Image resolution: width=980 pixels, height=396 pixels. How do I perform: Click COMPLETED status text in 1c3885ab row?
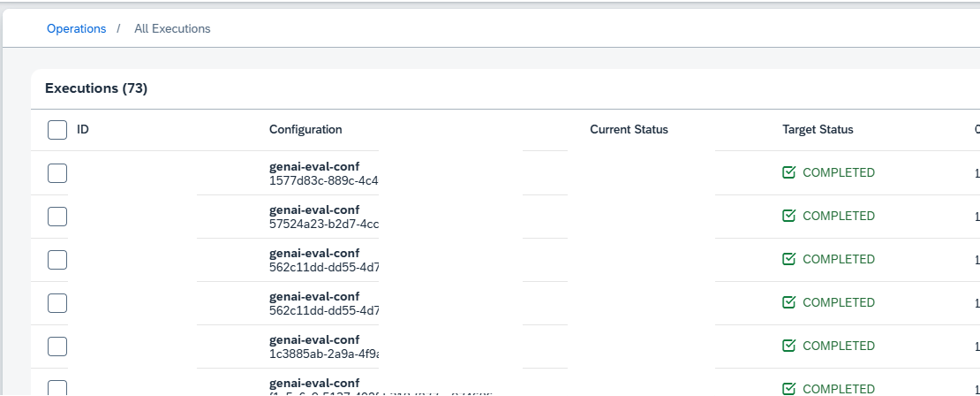[839, 346]
